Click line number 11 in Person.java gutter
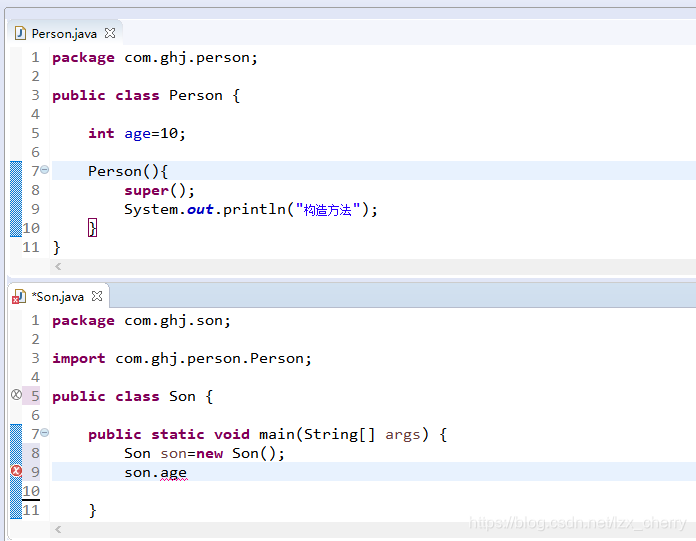 tap(31, 247)
